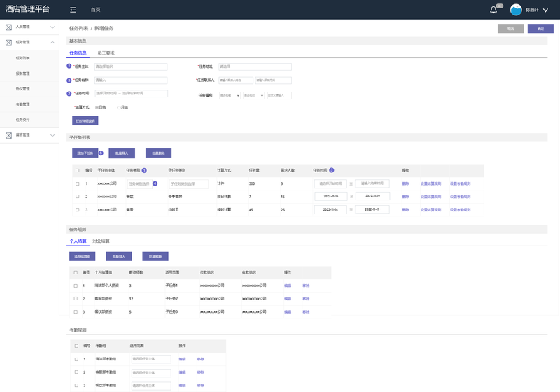Click 批量导入 in subtask section
Viewport: 560px width, 392px height.
122,153
